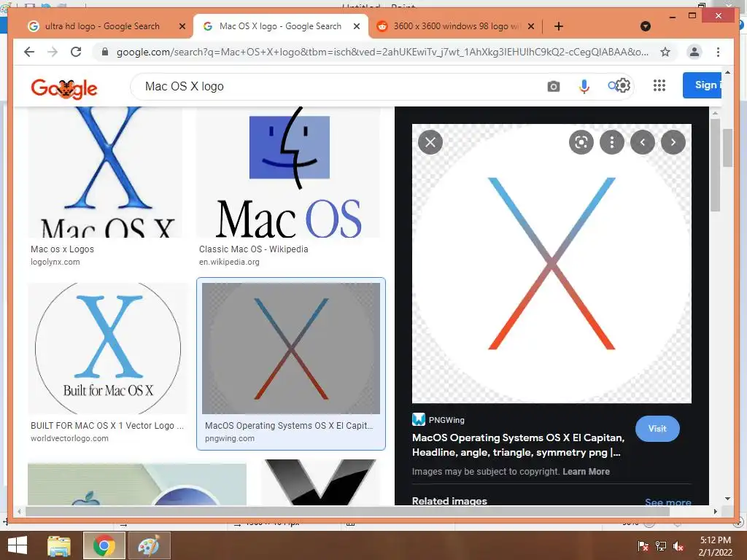Open the tab search dropdown circle

pos(646,26)
